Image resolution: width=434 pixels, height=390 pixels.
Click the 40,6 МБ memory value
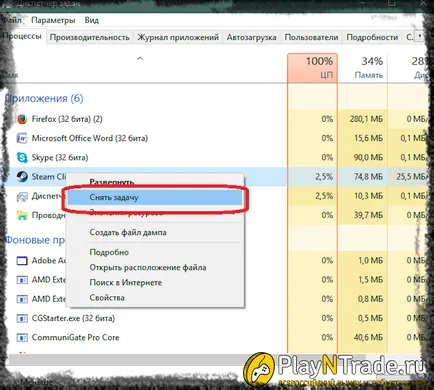(x=368, y=338)
